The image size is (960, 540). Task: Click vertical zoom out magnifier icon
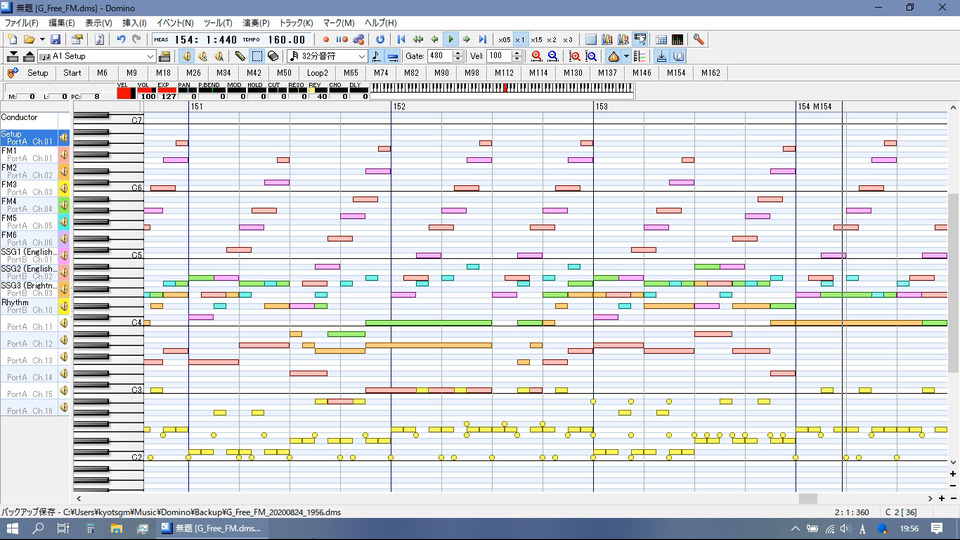591,56
